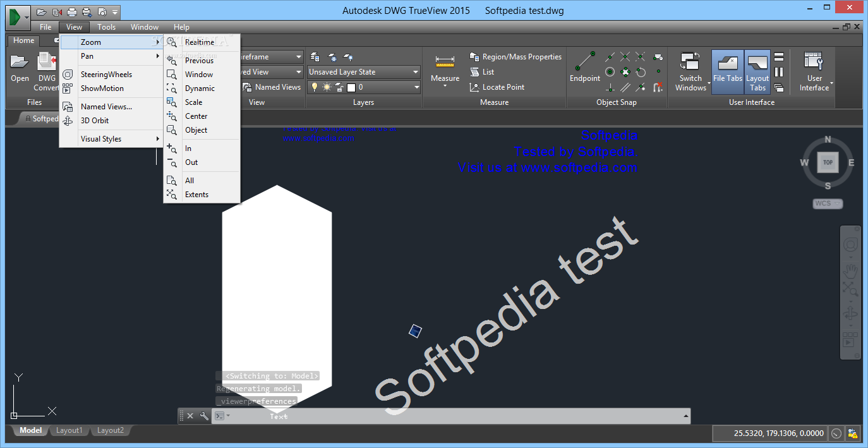
Task: Choose SteeringWheels from the View menu
Action: [111, 75]
